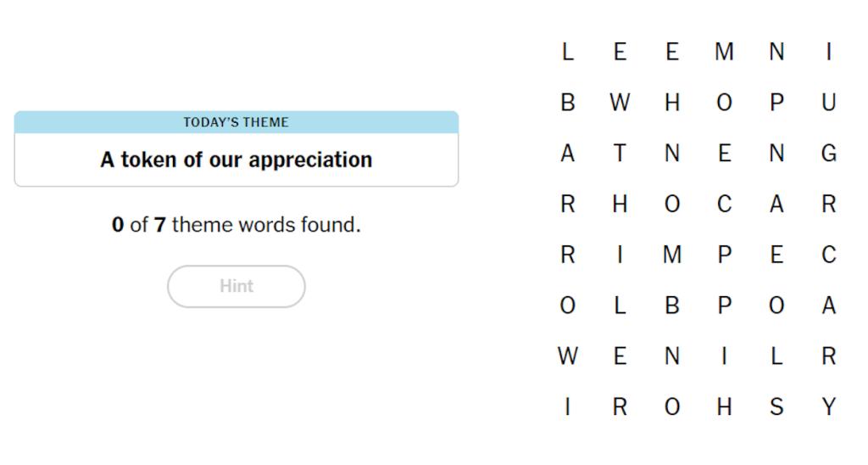Click the '0 of 7 theme words found' text
868x465 pixels.
click(236, 225)
